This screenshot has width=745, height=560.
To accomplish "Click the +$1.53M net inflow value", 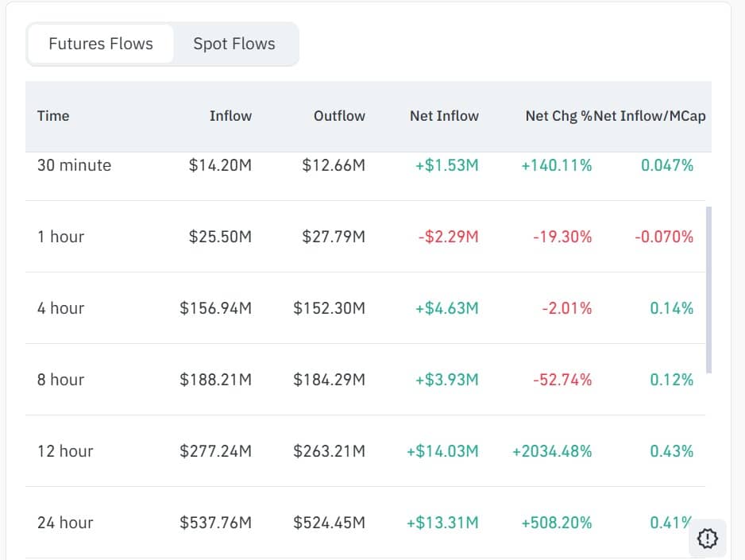I will (448, 165).
